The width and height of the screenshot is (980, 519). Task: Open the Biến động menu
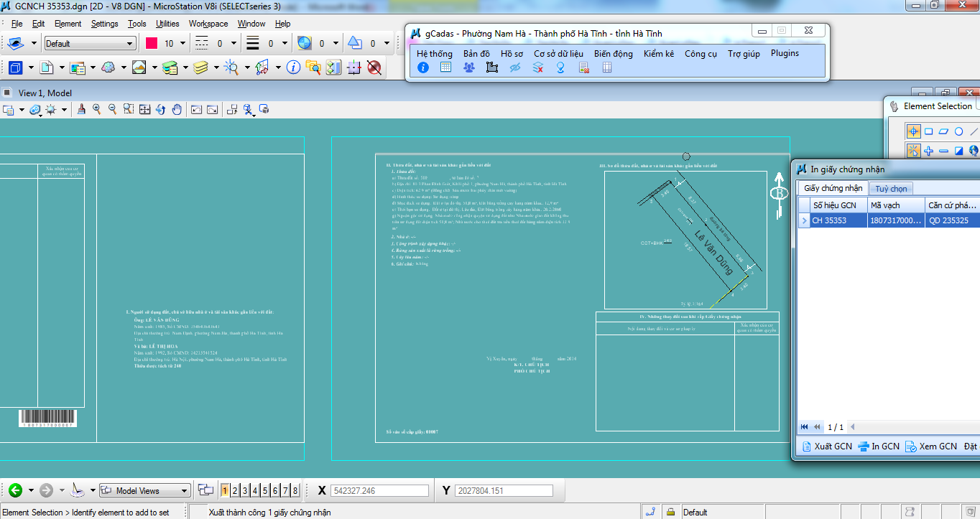click(x=613, y=53)
